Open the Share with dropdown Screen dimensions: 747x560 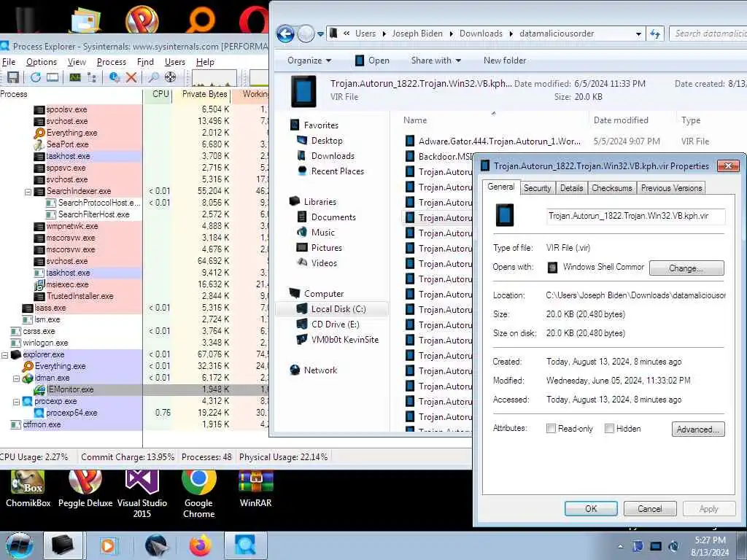pyautogui.click(x=436, y=61)
